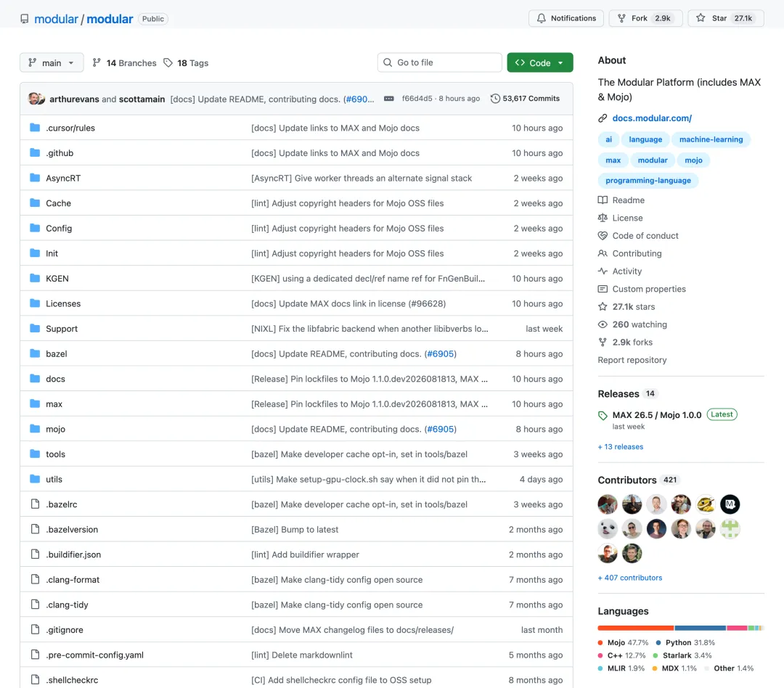Click the tag icon next to 18 Tags

tap(168, 62)
